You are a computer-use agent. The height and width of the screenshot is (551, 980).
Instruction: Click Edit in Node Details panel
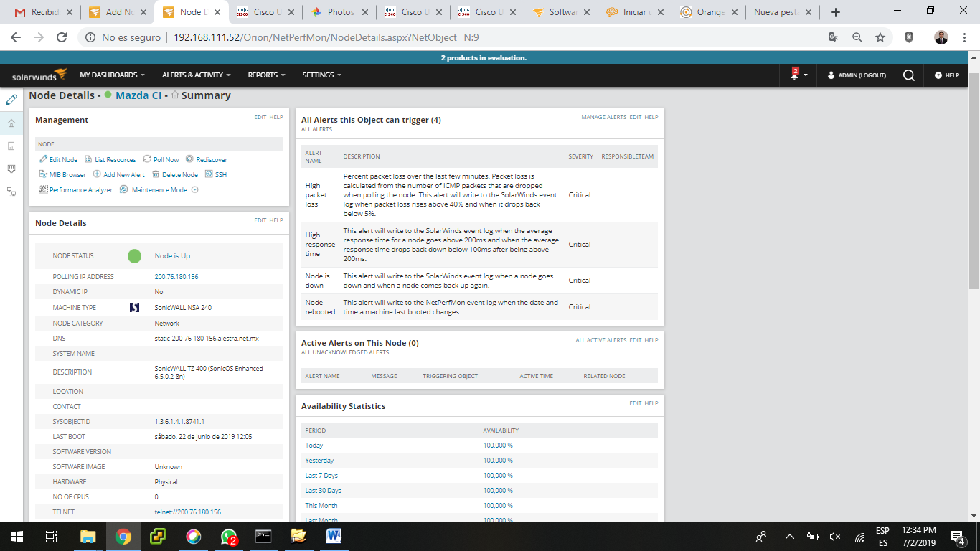[260, 220]
